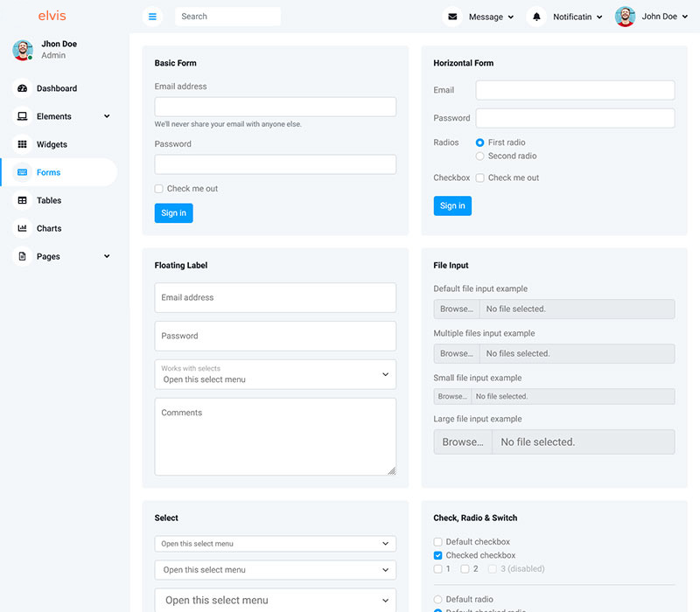
Task: Click Browse for Default file input
Action: click(457, 309)
